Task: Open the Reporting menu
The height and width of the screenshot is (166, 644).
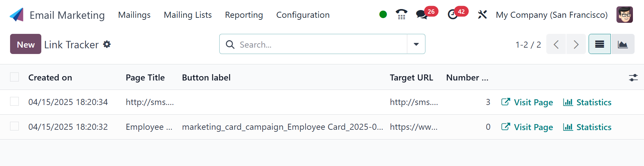Action: coord(244,15)
